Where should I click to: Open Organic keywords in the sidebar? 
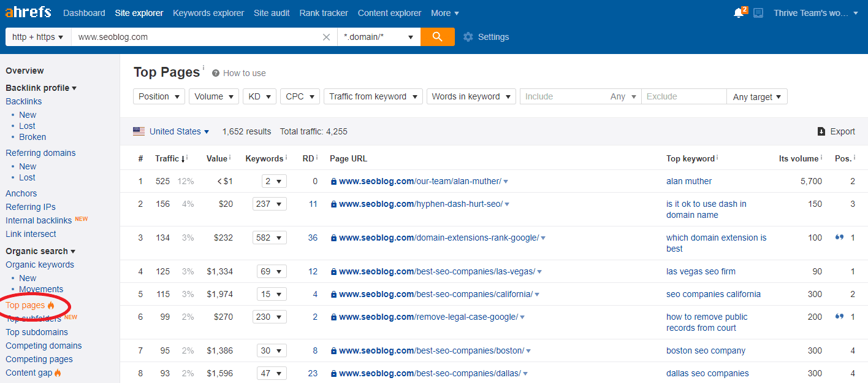40,265
